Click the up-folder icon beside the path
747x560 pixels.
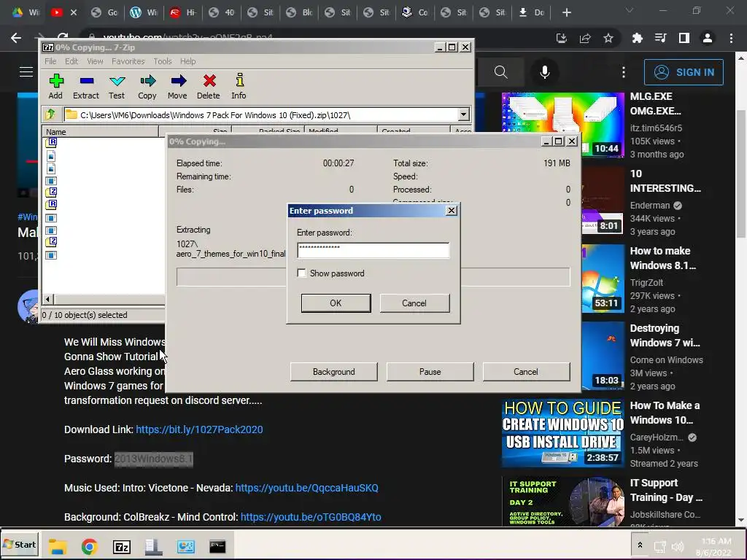click(x=50, y=114)
